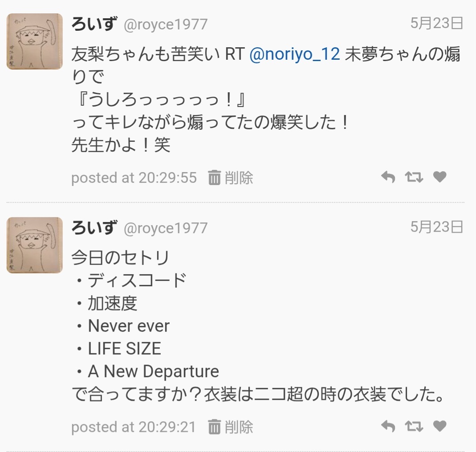Click trash icon on 20:29:21 tweet

(x=214, y=427)
